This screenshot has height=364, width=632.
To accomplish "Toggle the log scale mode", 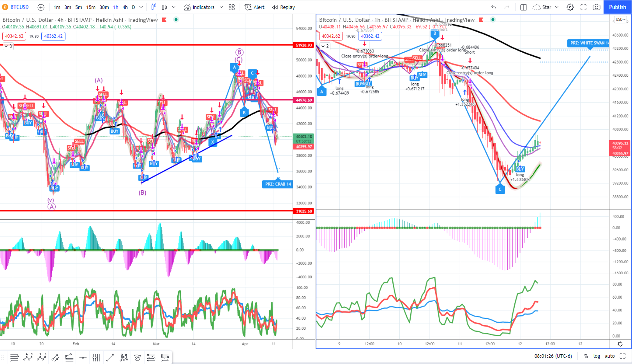I will [597, 356].
